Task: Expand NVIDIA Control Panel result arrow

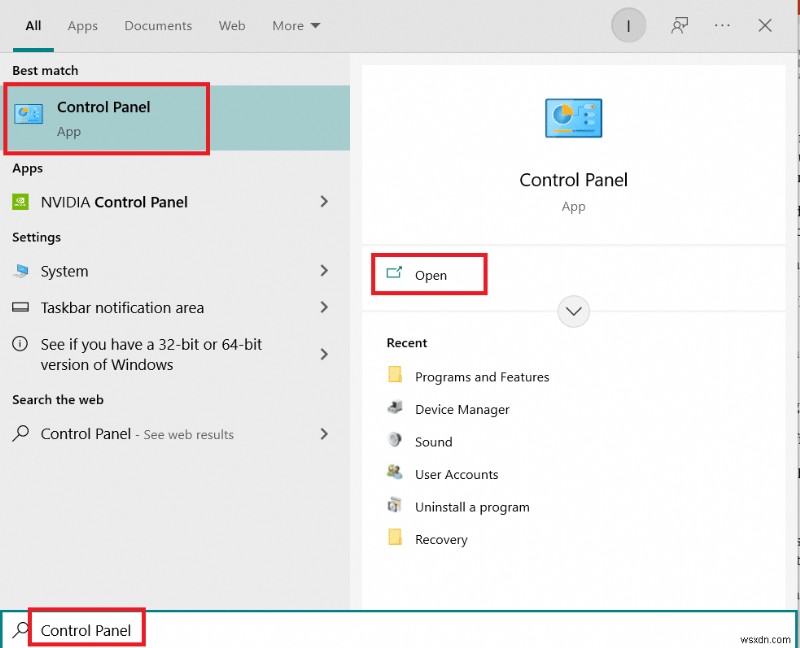Action: tap(324, 202)
